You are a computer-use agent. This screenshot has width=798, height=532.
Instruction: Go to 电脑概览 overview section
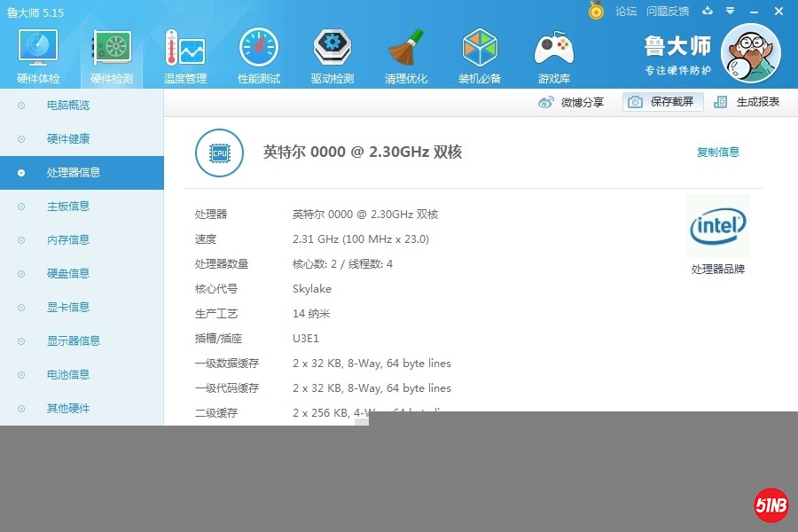[x=67, y=106]
